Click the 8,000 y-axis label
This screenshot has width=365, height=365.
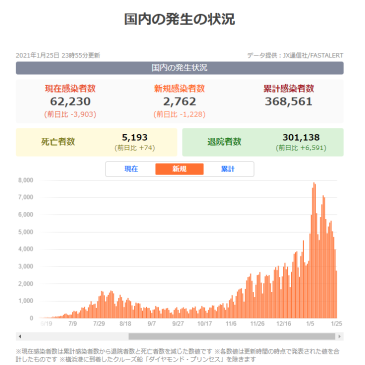coord(26,180)
